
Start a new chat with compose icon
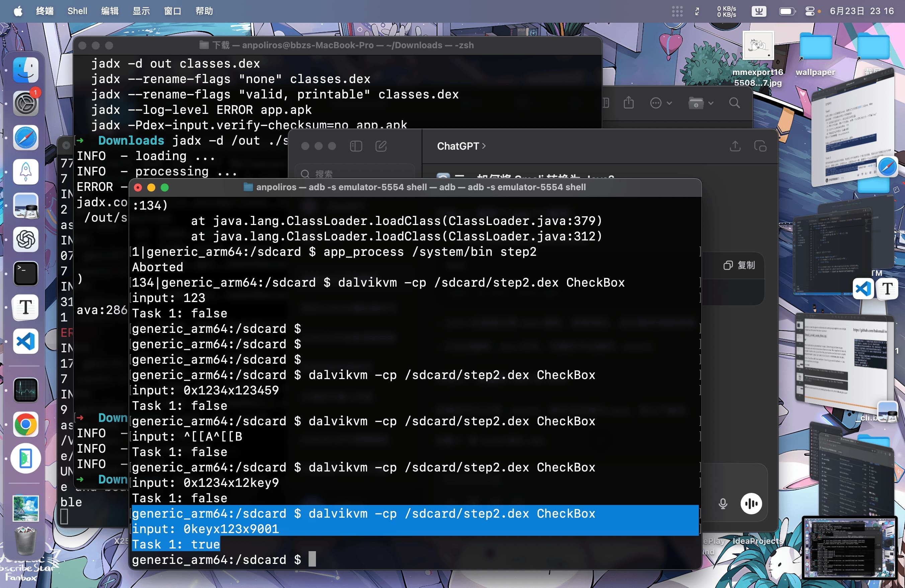tap(381, 146)
